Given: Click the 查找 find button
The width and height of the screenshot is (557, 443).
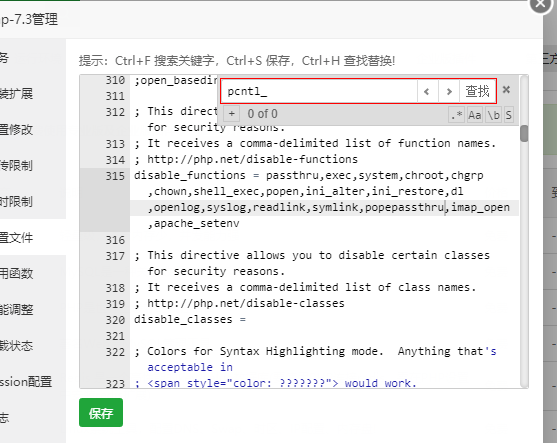Looking at the screenshot, I should pyautogui.click(x=477, y=92).
